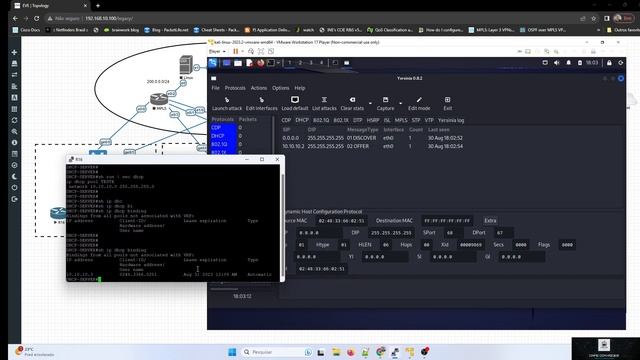Click the Destination MAC input field
This screenshot has width=640, height=360.
447,221
